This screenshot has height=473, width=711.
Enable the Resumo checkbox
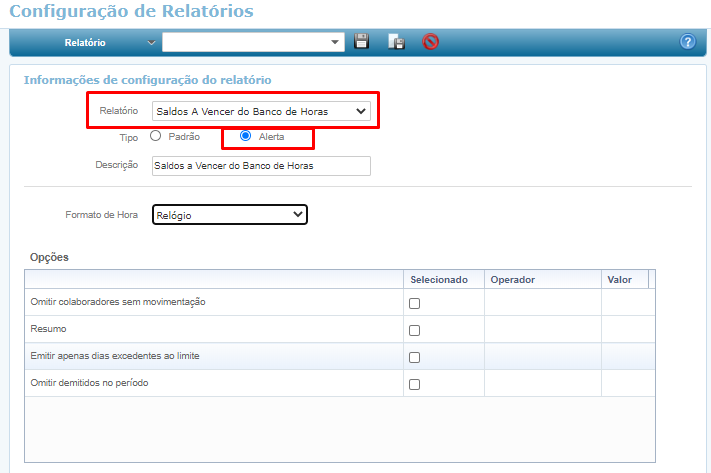pos(414,330)
